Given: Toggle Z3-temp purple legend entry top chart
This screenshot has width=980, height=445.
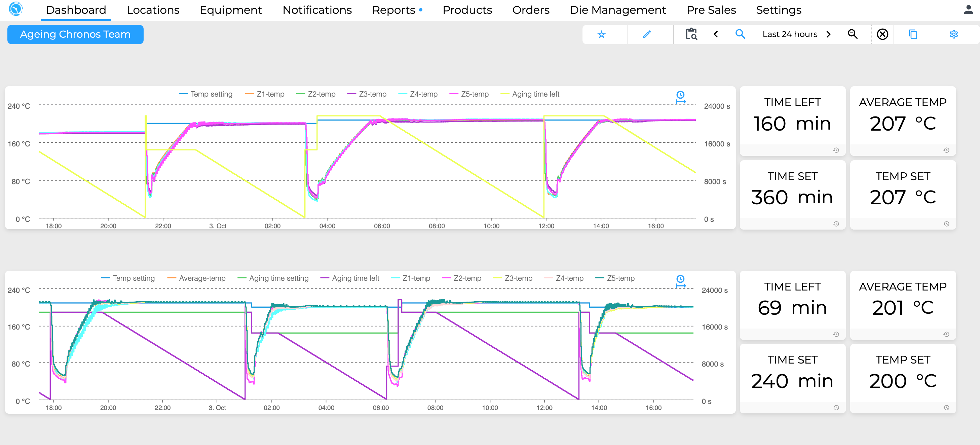Looking at the screenshot, I should point(367,94).
